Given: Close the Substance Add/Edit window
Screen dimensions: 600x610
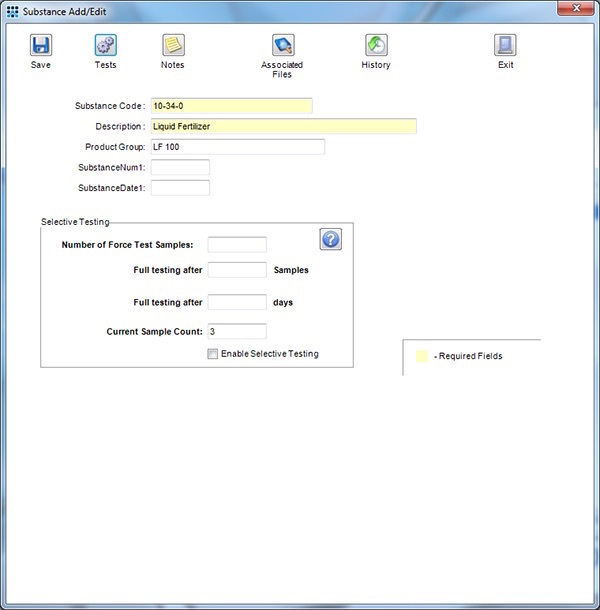Looking at the screenshot, I should (577, 8).
